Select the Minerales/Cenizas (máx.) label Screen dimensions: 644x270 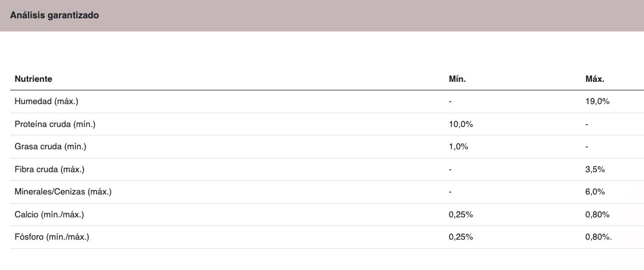63,192
